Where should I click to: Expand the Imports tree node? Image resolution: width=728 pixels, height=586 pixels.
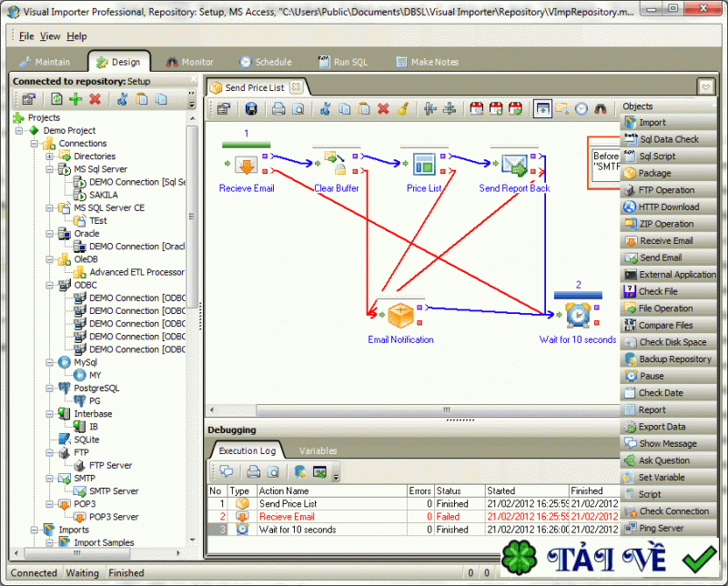pyautogui.click(x=35, y=529)
